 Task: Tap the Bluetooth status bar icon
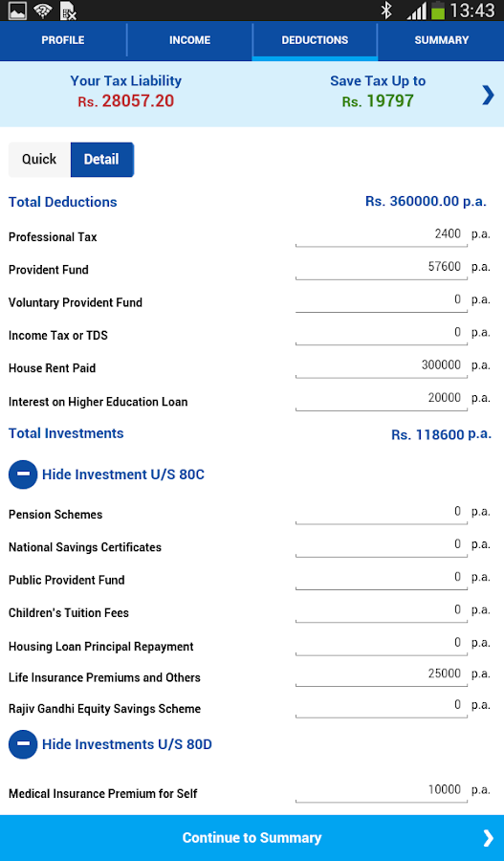tap(386, 11)
